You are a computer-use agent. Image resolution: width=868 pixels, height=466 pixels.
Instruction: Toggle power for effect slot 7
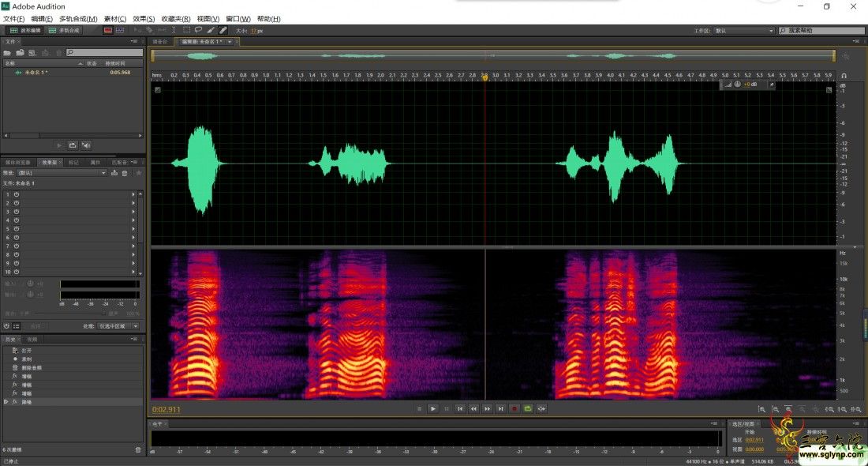[17, 246]
